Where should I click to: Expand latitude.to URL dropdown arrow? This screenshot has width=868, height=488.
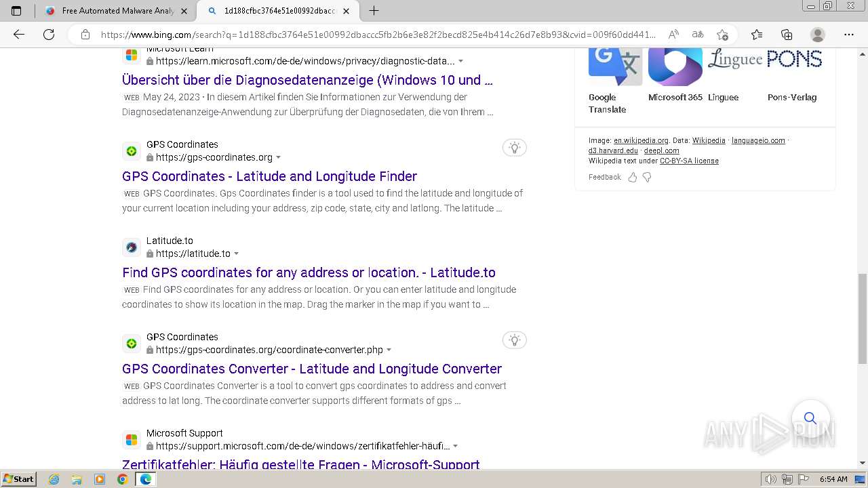tap(236, 253)
